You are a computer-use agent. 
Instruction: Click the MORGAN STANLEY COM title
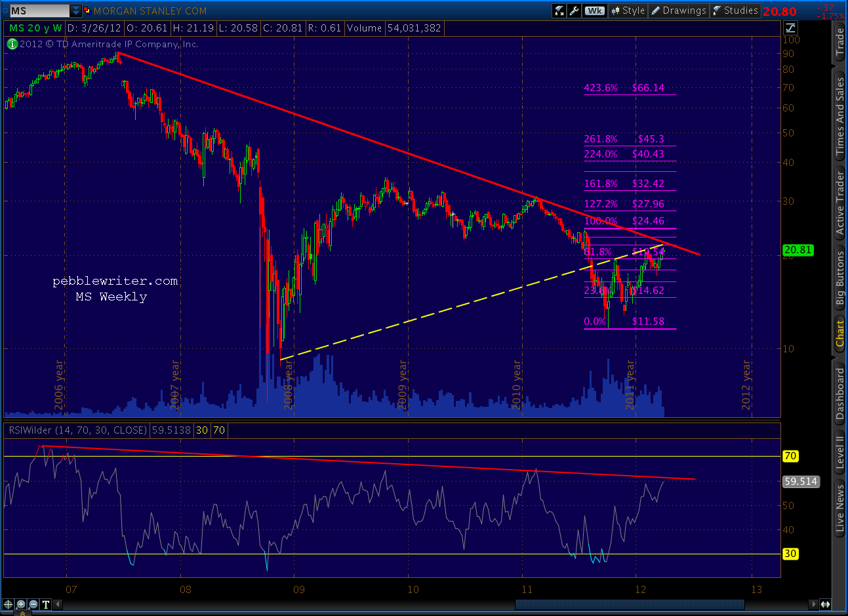(150, 11)
